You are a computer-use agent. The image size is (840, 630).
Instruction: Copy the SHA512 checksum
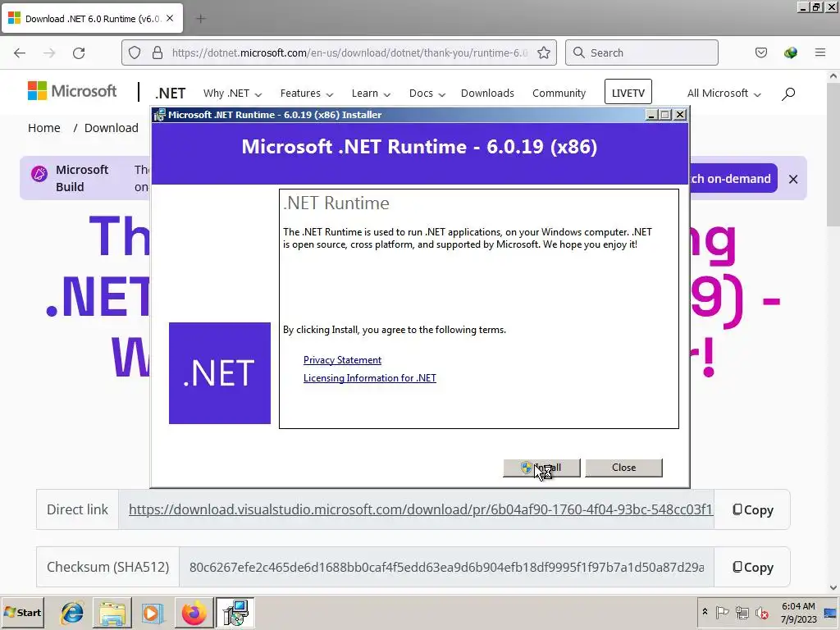click(x=753, y=567)
